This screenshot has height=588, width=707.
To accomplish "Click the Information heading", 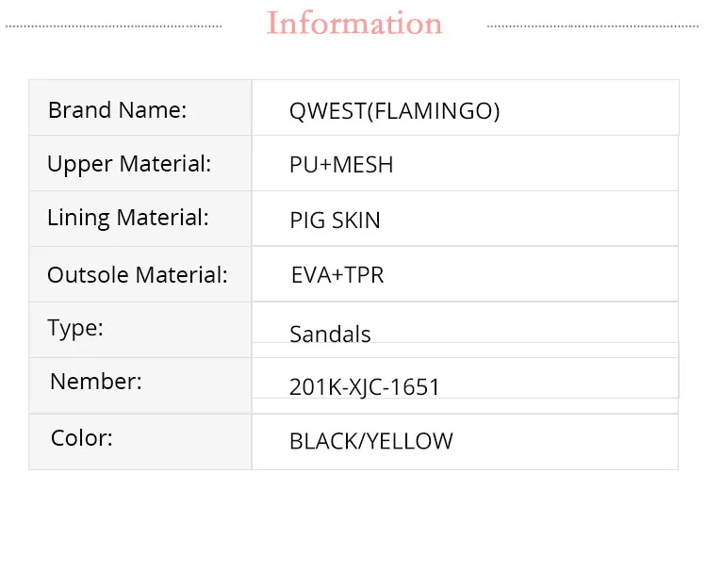I will click(x=354, y=24).
